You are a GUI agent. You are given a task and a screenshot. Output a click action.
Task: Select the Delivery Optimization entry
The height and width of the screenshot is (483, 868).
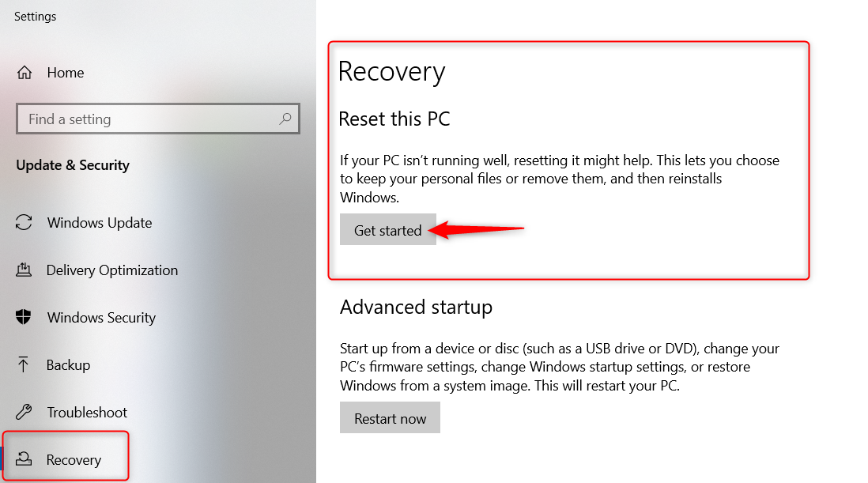112,270
